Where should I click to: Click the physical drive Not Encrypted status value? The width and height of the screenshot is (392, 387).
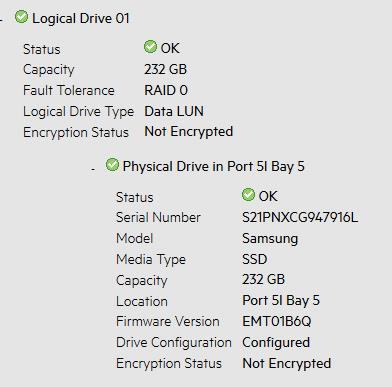coord(287,363)
